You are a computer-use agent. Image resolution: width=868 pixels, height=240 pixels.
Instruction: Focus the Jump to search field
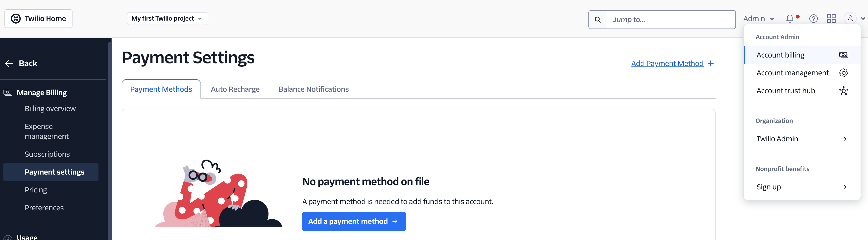pyautogui.click(x=671, y=20)
